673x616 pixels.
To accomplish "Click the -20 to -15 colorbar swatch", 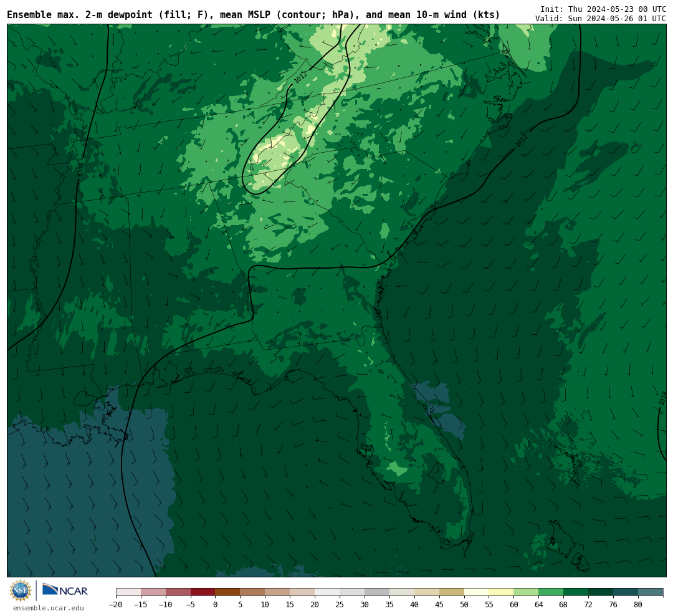I will 128,592.
